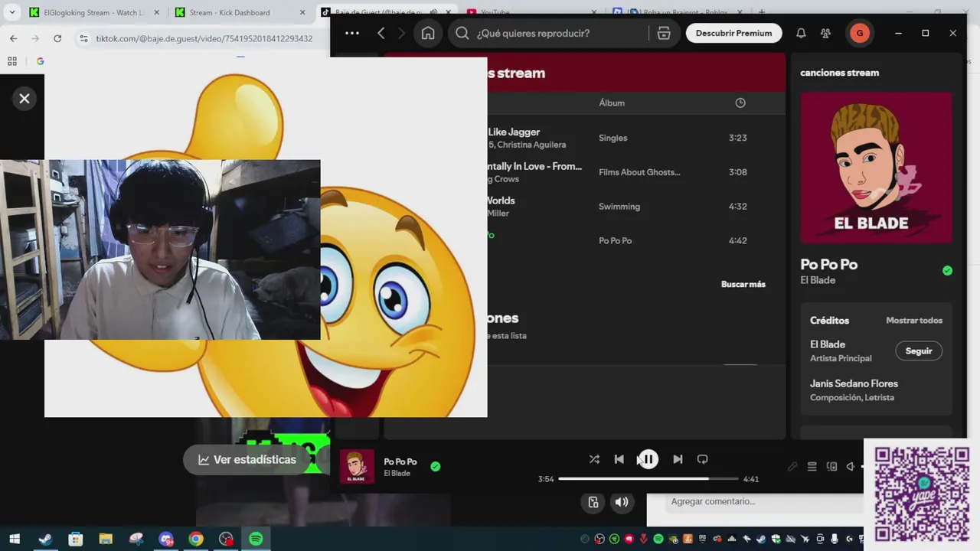The height and width of the screenshot is (551, 980).
Task: Click the Spotify search field
Action: [x=550, y=33]
